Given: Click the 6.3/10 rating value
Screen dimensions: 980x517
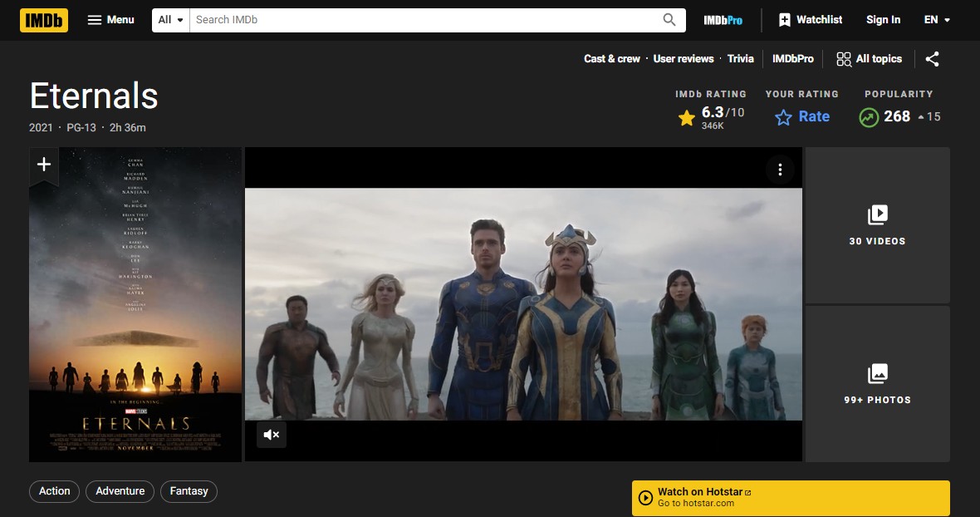Looking at the screenshot, I should (x=723, y=112).
